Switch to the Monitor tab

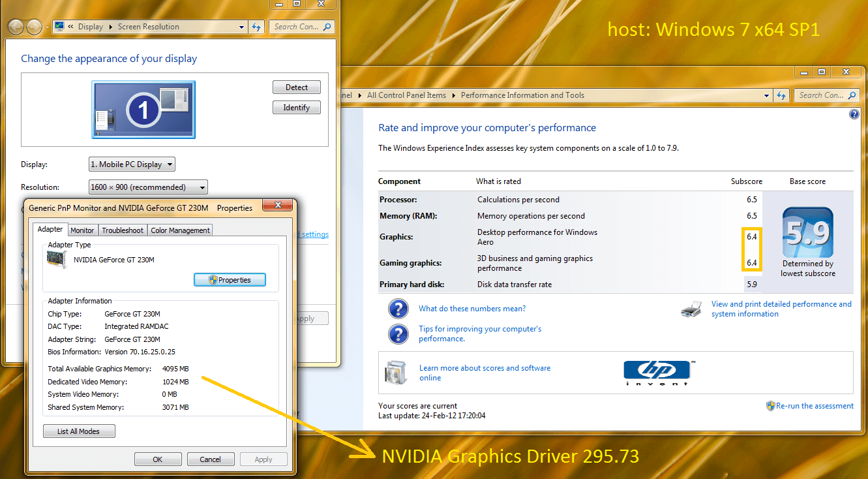tap(82, 230)
